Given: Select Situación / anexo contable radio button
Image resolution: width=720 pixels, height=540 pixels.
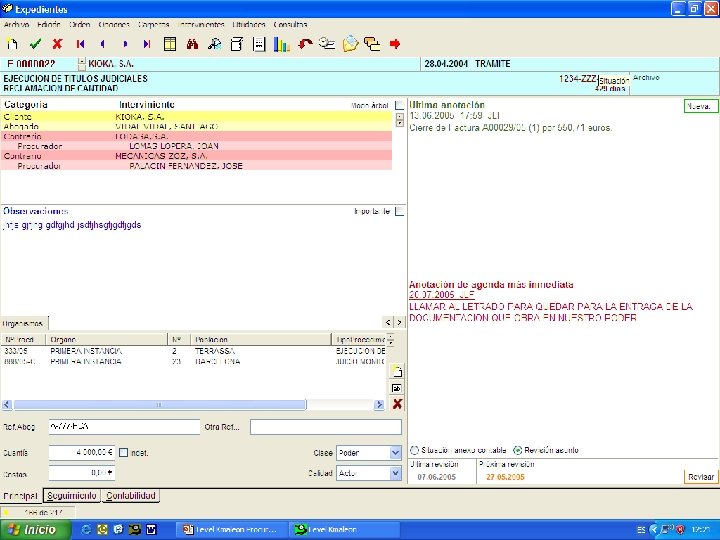Looking at the screenshot, I should [415, 450].
